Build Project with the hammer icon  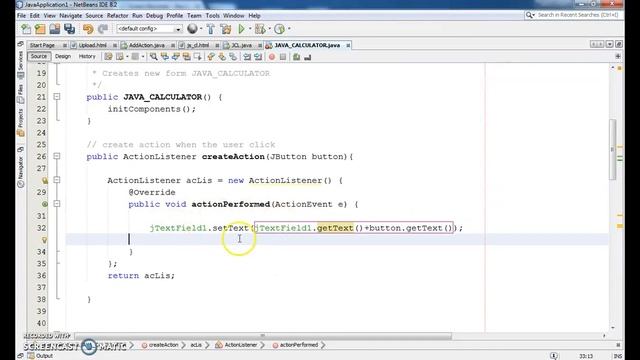(211, 29)
